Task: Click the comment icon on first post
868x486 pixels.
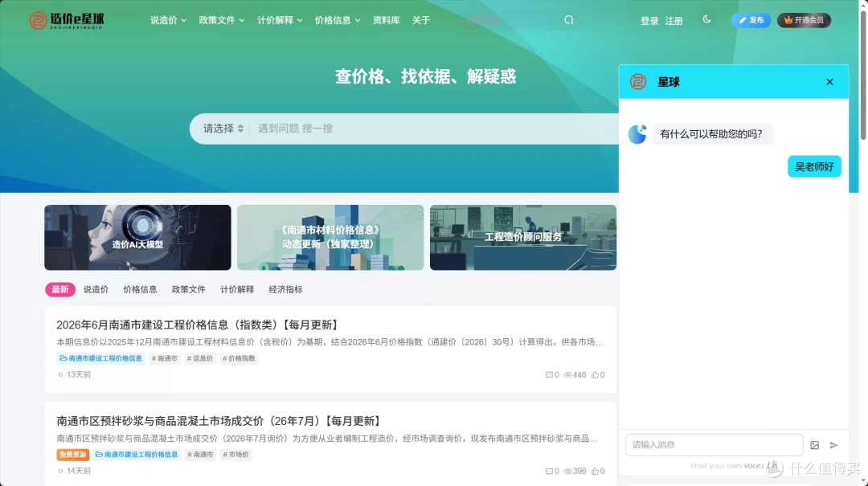Action: [549, 374]
